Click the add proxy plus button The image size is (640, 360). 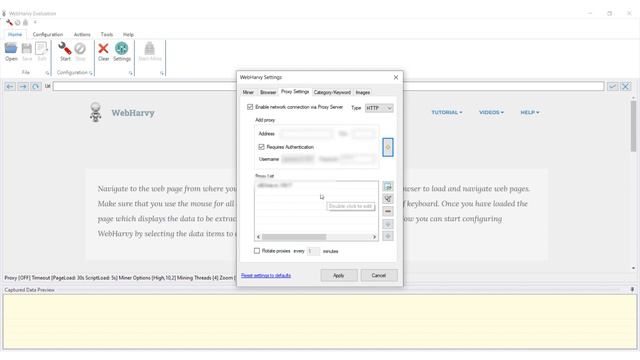388,147
